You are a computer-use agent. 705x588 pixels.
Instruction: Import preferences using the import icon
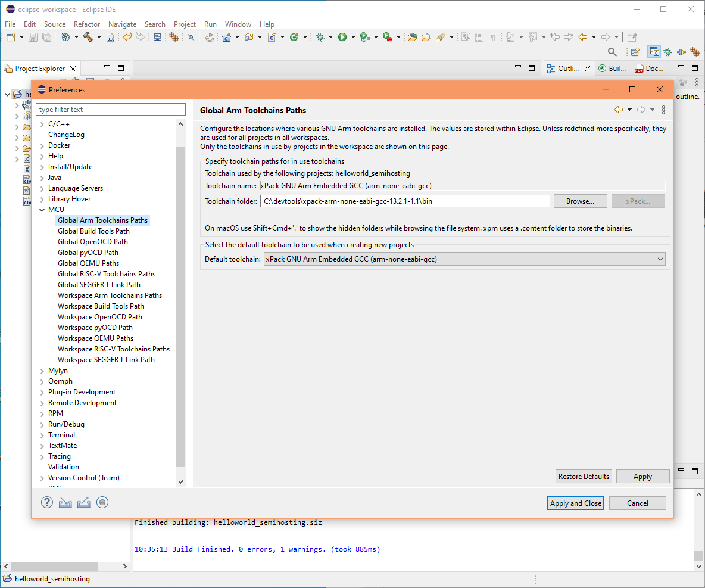coord(65,502)
